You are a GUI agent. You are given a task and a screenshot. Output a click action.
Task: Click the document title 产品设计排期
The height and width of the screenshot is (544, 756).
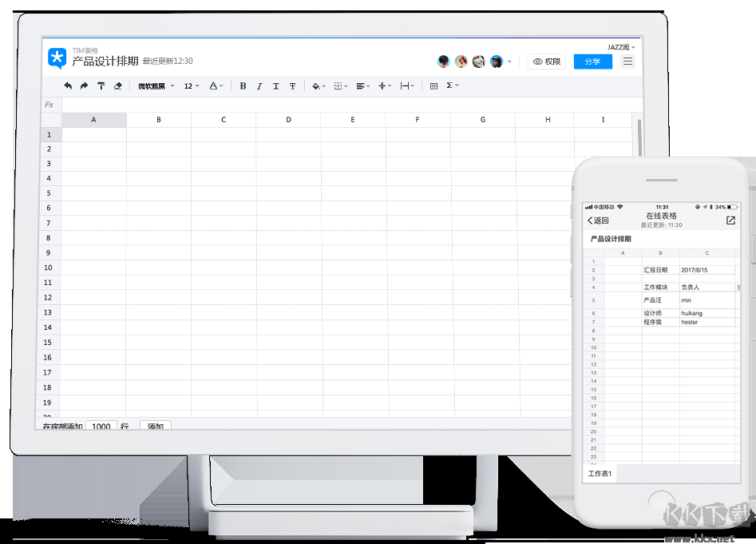105,62
